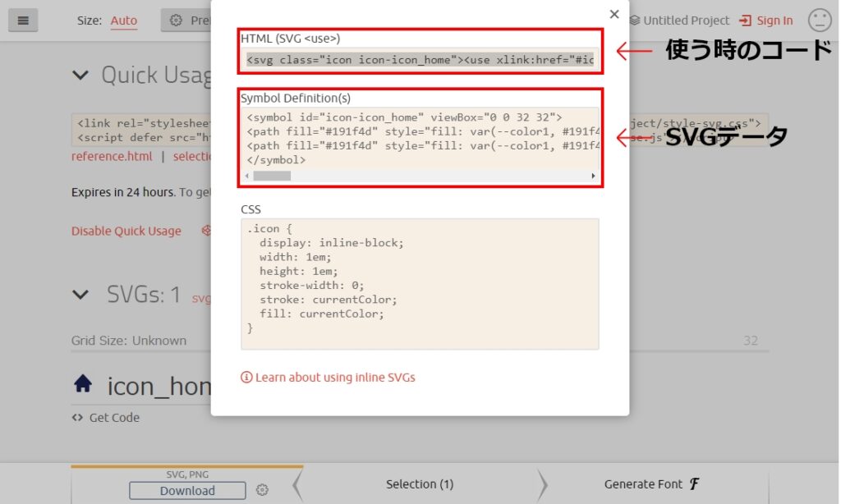
Task: Open the hamburger main menu
Action: coord(23,21)
